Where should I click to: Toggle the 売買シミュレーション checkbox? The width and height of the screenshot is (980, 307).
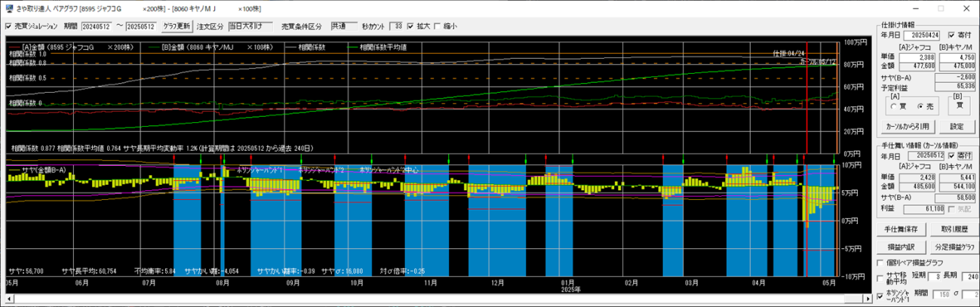[8, 26]
